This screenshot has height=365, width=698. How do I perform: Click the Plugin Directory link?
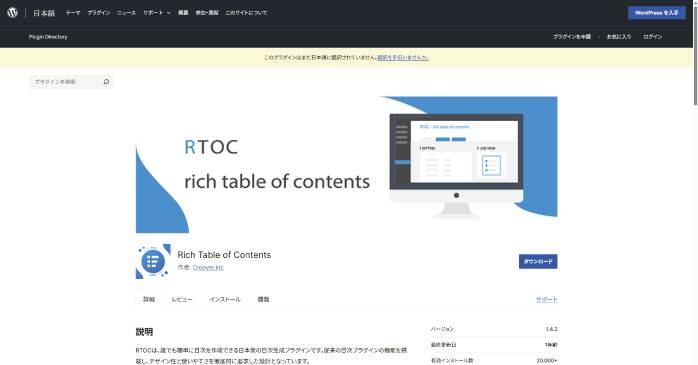[48, 37]
